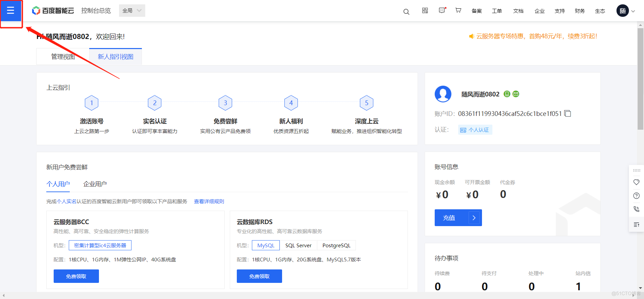Click the drag handle dots in side toolbar
Image resolution: width=644 pixels, height=299 pixels.
click(x=636, y=170)
